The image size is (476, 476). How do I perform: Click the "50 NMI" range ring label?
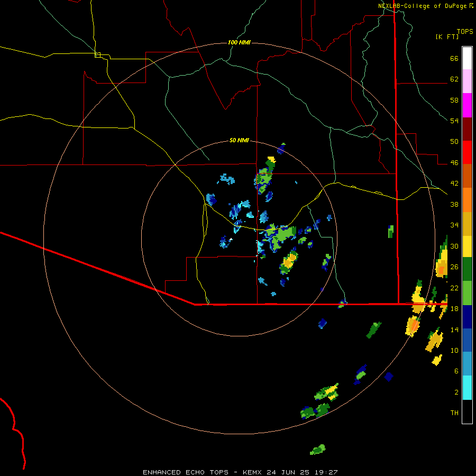(239, 140)
